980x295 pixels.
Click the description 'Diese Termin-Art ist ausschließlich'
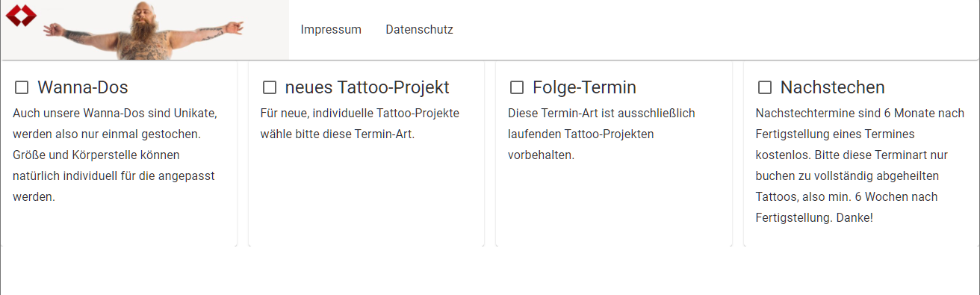click(601, 114)
